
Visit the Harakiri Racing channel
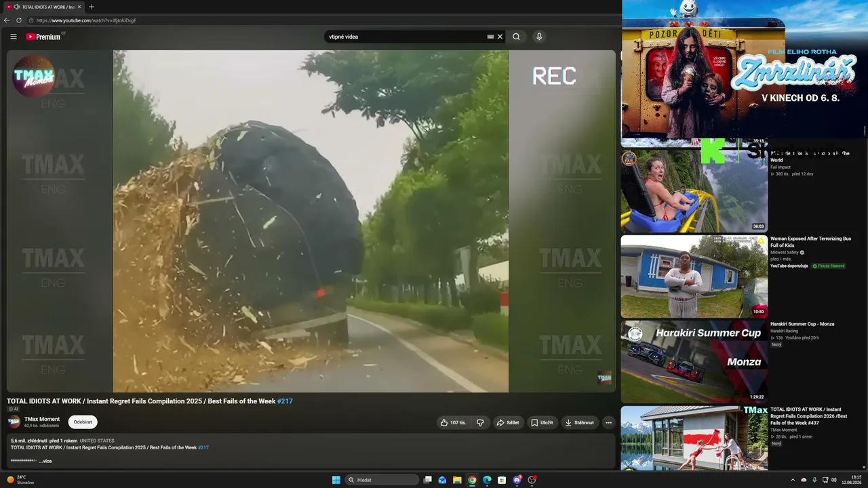[784, 331]
